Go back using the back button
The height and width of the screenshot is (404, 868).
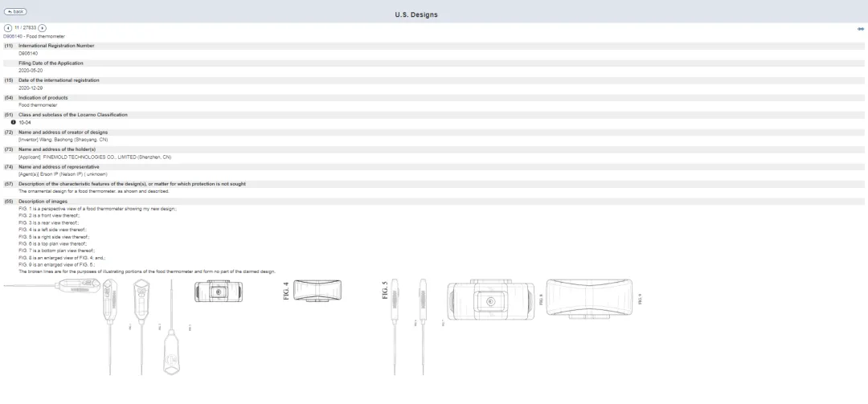click(15, 11)
